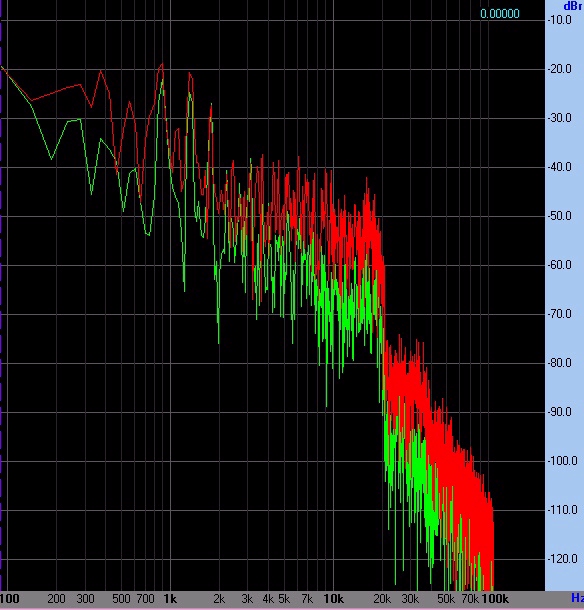This screenshot has height=610, width=584.
Task: Click the 100 frequency axis label
Action: [9, 599]
